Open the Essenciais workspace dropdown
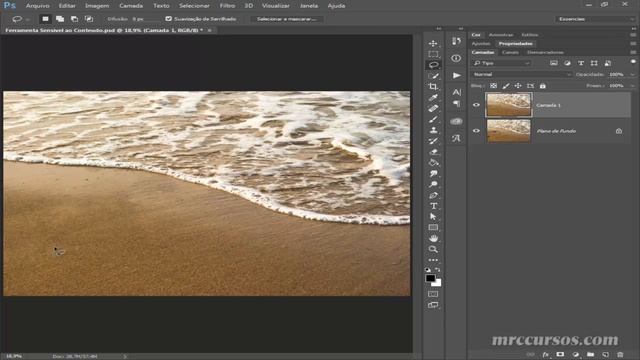The height and width of the screenshot is (360, 640). [596, 19]
